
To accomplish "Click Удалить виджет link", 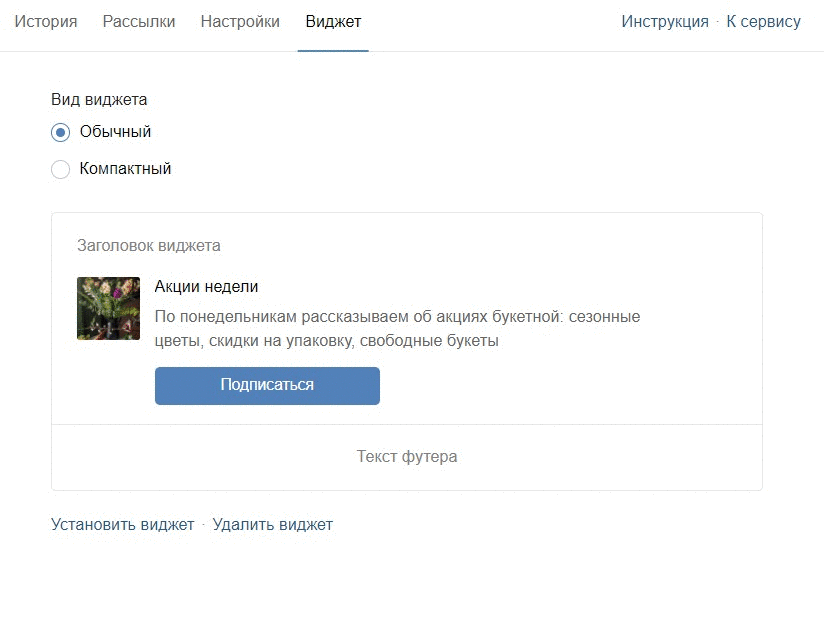I will click(272, 524).
